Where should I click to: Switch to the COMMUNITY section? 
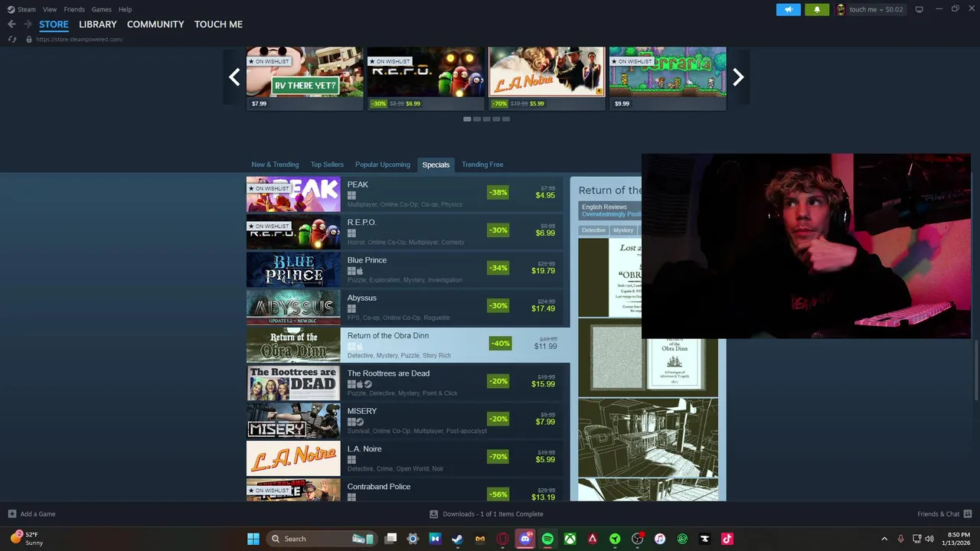(155, 24)
